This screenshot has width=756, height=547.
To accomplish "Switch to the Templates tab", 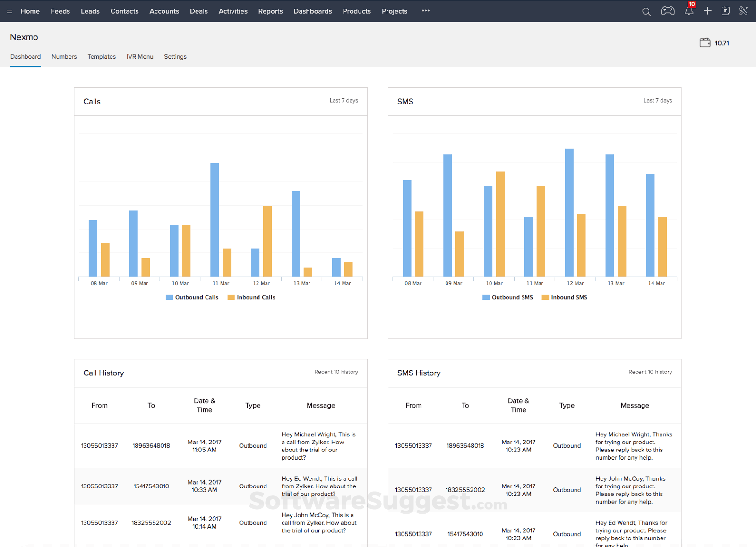I will (102, 56).
